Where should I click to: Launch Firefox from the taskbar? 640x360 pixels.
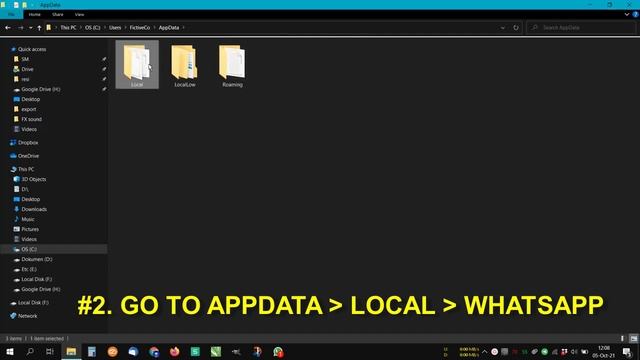(175, 351)
